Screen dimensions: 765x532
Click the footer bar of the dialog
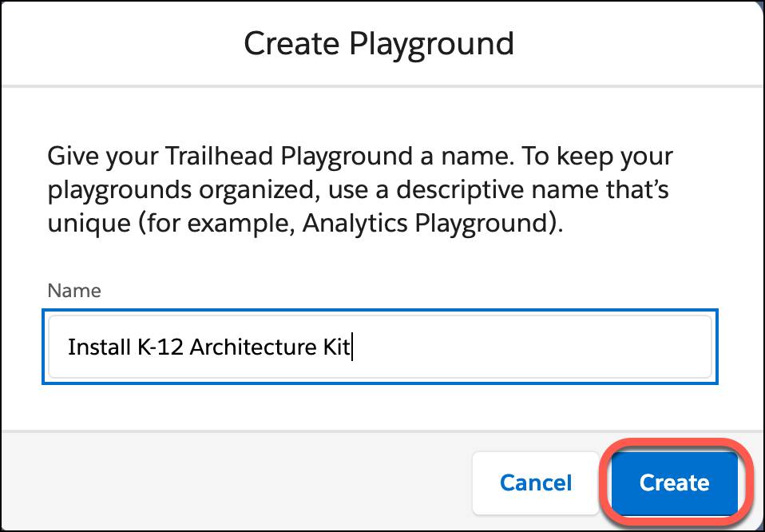(240, 482)
